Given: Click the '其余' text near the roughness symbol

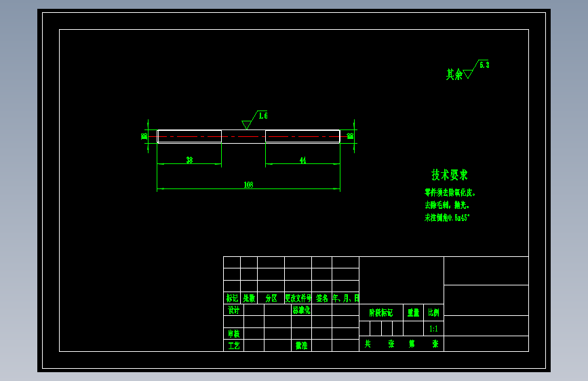Looking at the screenshot, I should point(454,75).
